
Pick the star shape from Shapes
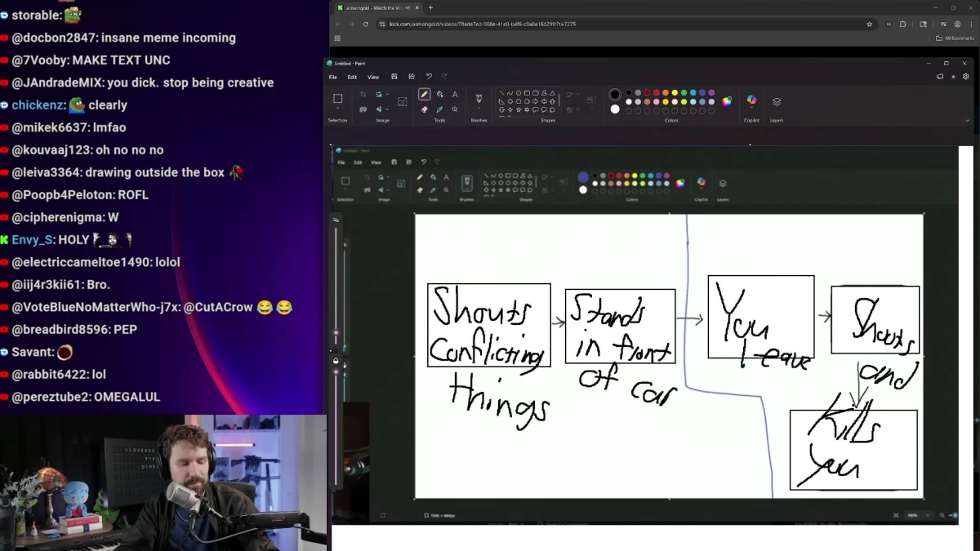coord(519,109)
